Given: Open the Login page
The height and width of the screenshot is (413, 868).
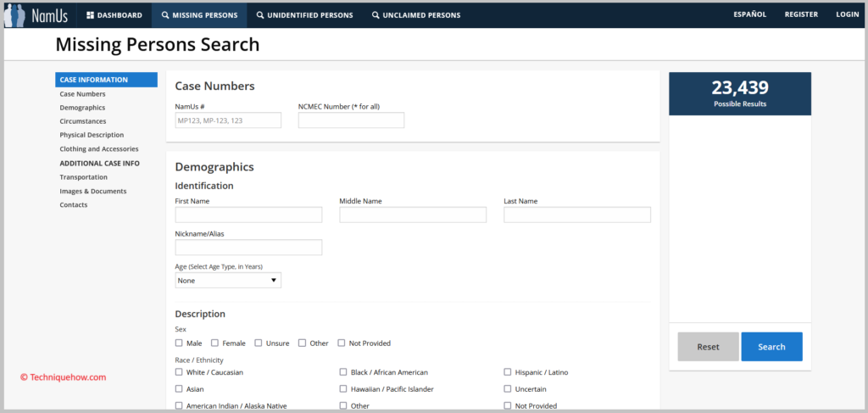Looking at the screenshot, I should click(x=847, y=14).
